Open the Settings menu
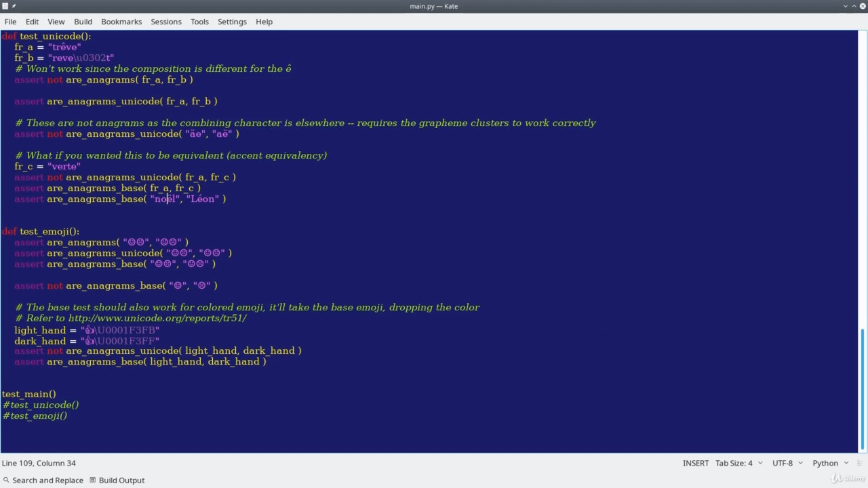This screenshot has width=868, height=488. (x=232, y=22)
